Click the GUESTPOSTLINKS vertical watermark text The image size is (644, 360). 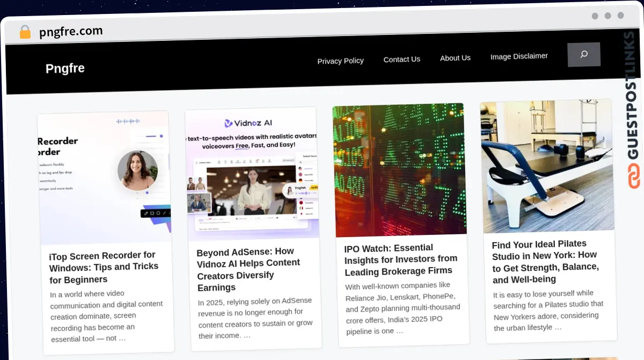[632, 97]
